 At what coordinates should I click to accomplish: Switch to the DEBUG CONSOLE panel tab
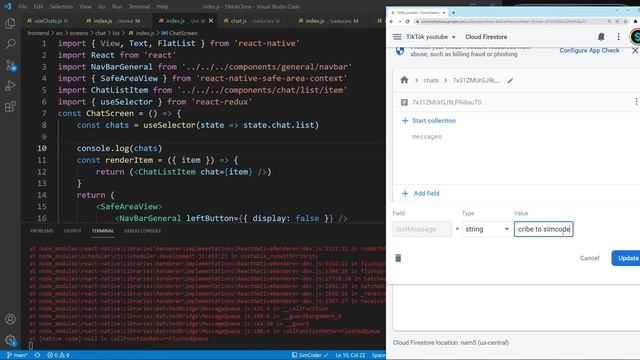(142, 231)
